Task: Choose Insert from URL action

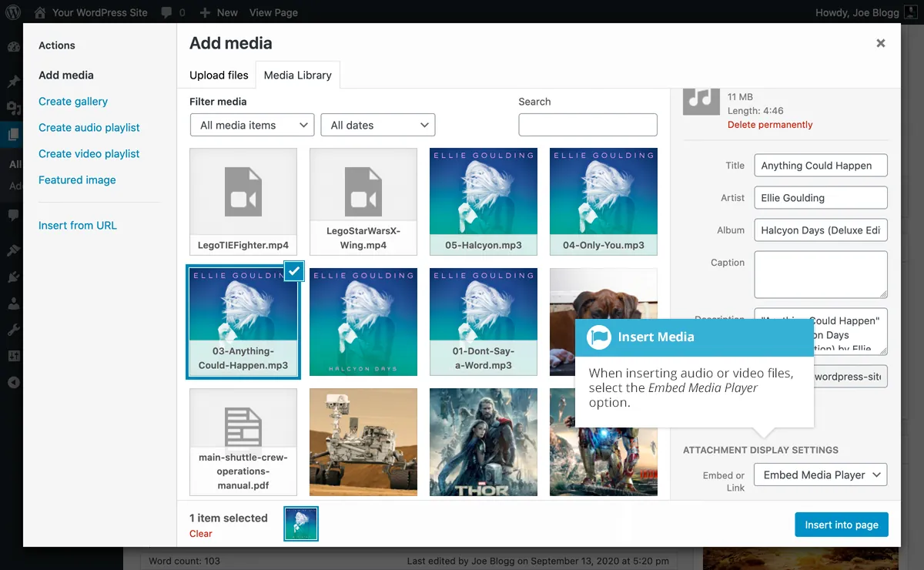Action: click(78, 225)
